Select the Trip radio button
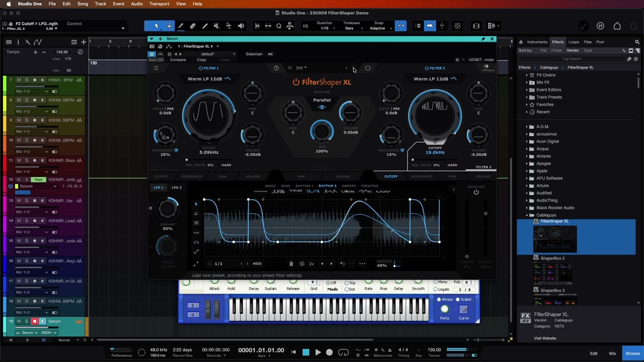This screenshot has width=644, height=362. pos(347,283)
